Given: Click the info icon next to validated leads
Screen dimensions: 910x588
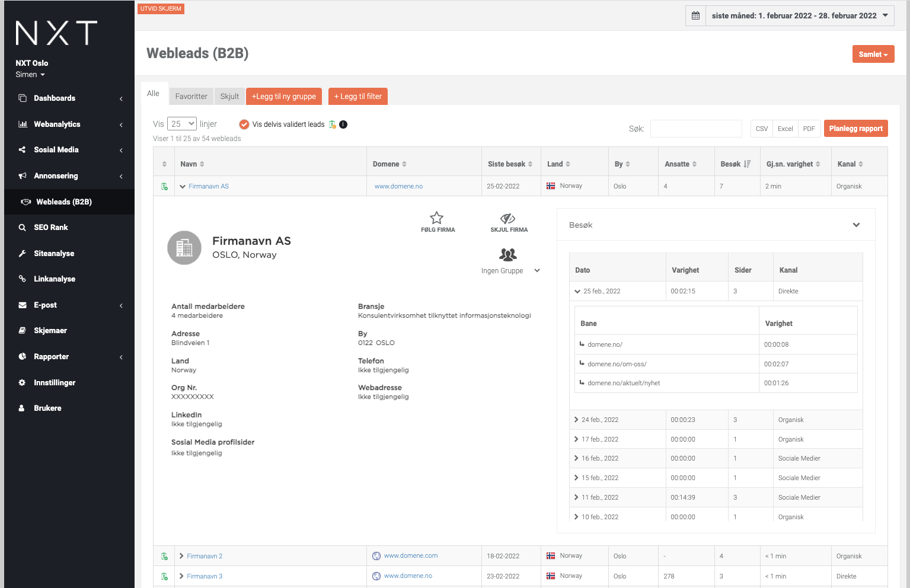Looking at the screenshot, I should [x=343, y=124].
